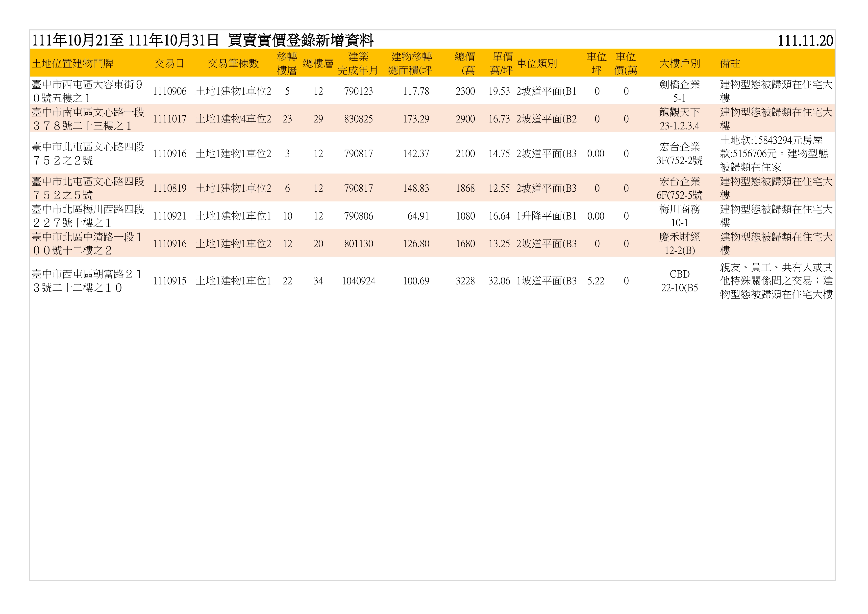Click parking area value 5.22
Screen dimensions: 868x614
tap(596, 281)
